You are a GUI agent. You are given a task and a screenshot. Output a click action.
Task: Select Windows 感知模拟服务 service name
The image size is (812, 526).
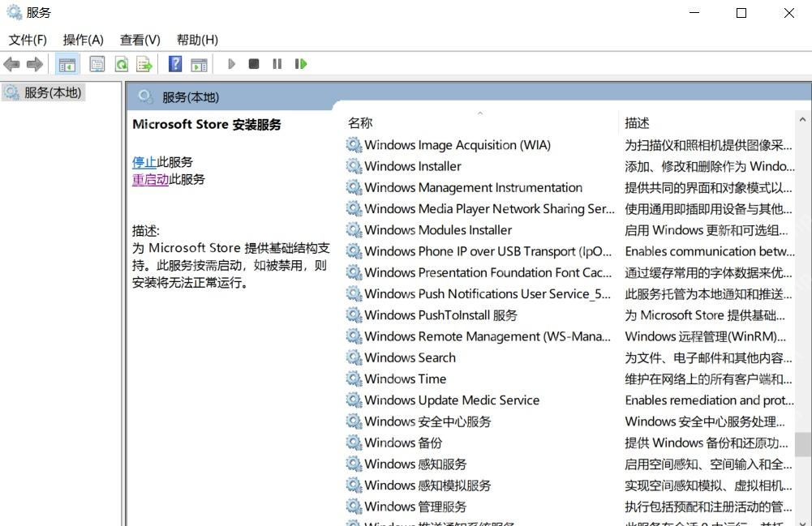[427, 485]
